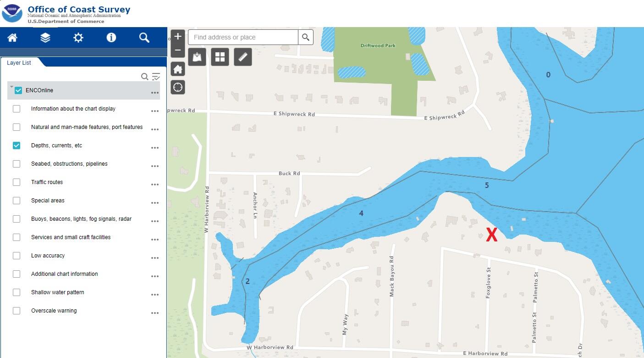Screen dimensions: 644x358
Task: Zoom in with the plus button
Action: 178,36
